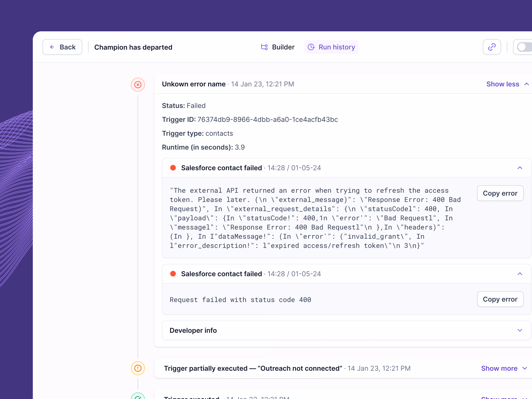This screenshot has width=532, height=399.
Task: Collapse first Salesforce contact failed section
Action: 520,168
